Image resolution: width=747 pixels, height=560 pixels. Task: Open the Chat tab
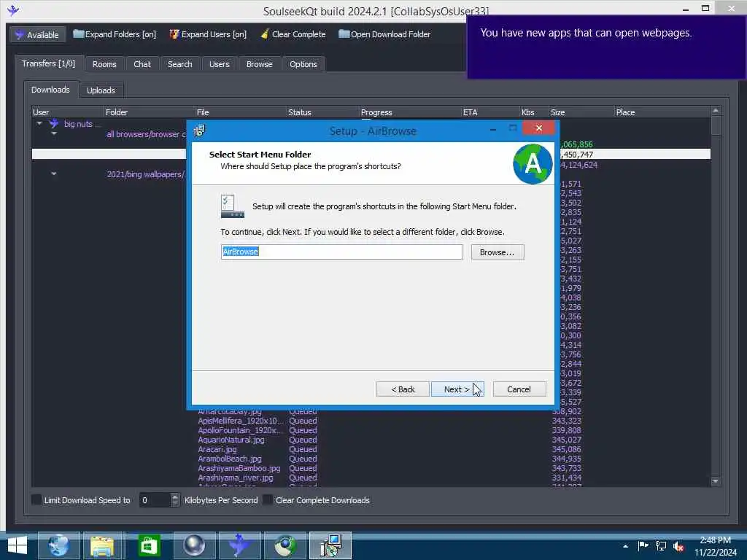tap(142, 64)
